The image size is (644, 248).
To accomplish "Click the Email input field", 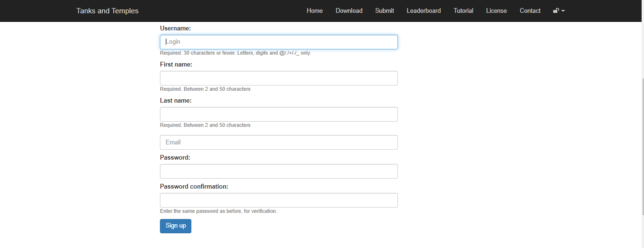I will [279, 142].
